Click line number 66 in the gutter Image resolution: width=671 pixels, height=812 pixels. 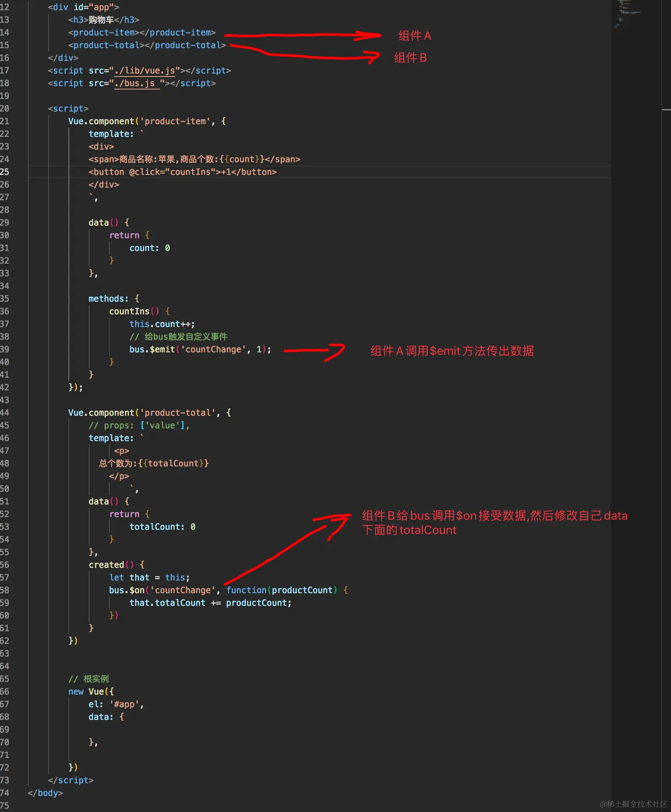(5, 692)
